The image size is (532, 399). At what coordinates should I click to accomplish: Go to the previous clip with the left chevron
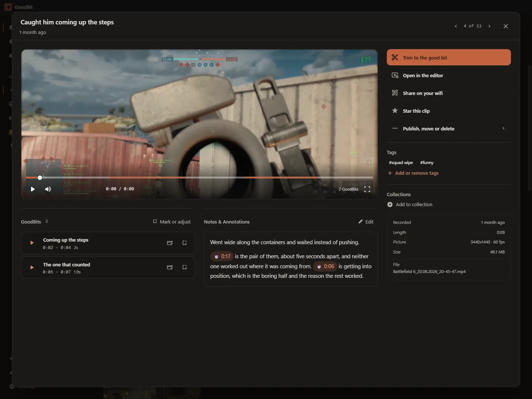point(456,26)
